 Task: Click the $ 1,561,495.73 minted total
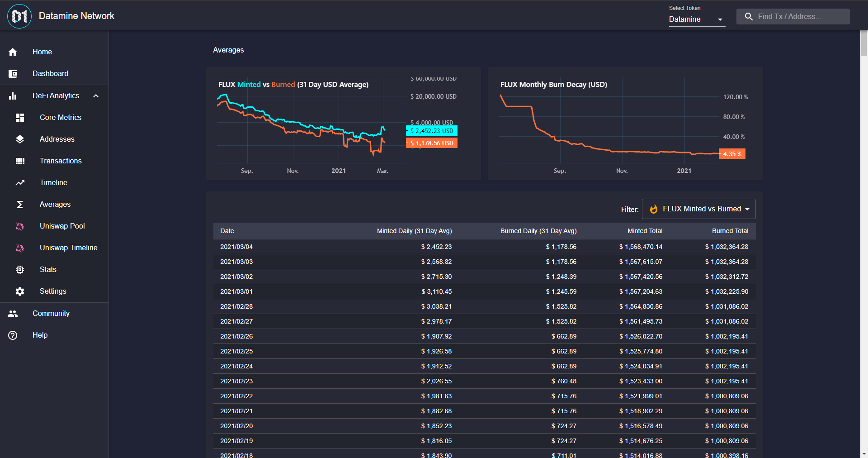point(641,322)
